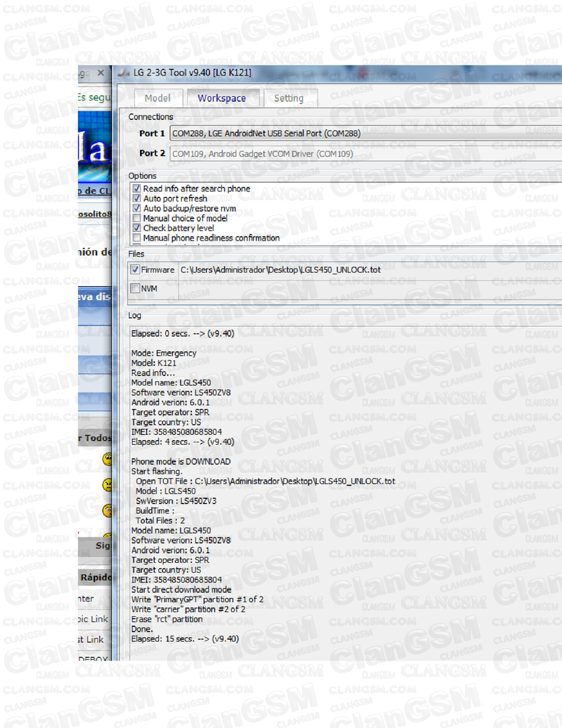The width and height of the screenshot is (562, 728).
Task: Click log line 'BuildTime :'
Action: [x=156, y=511]
